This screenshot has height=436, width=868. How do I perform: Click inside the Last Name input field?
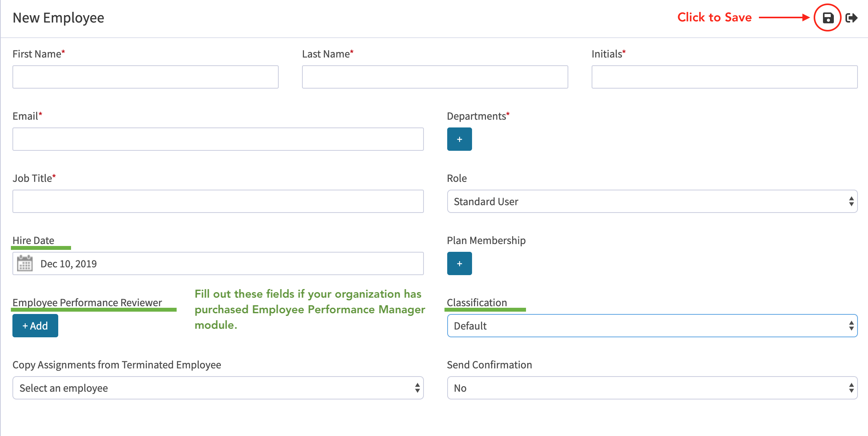435,77
